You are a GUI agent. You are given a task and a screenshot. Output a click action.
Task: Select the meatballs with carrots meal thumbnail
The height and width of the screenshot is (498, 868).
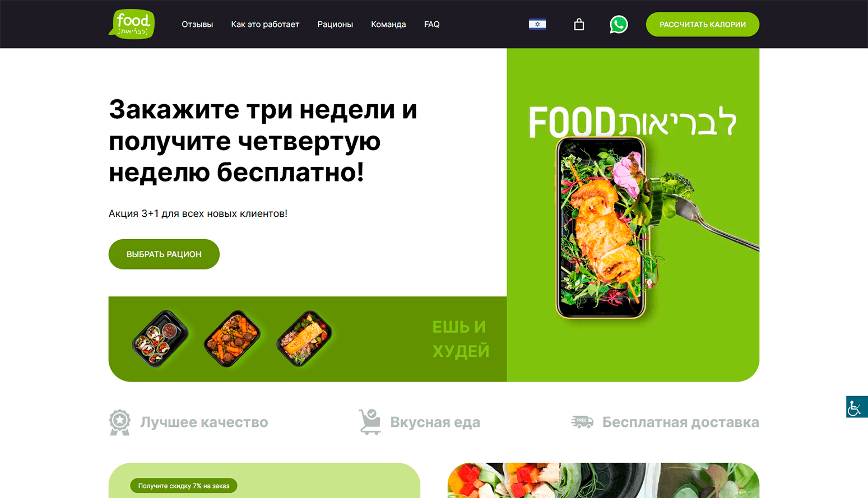(232, 338)
